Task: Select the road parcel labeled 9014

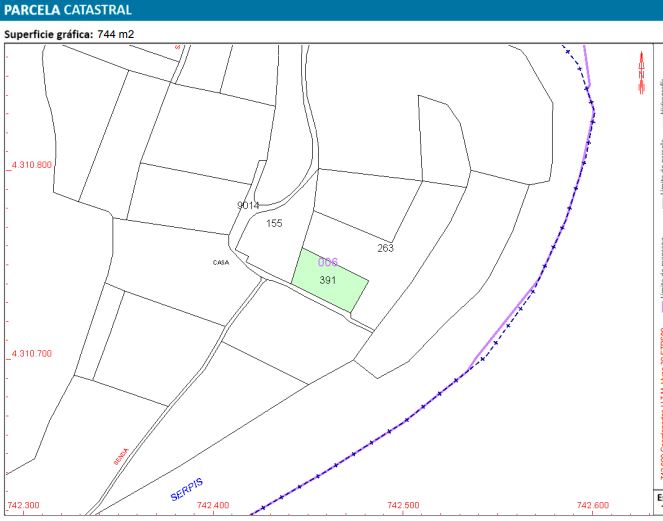Action: click(248, 205)
